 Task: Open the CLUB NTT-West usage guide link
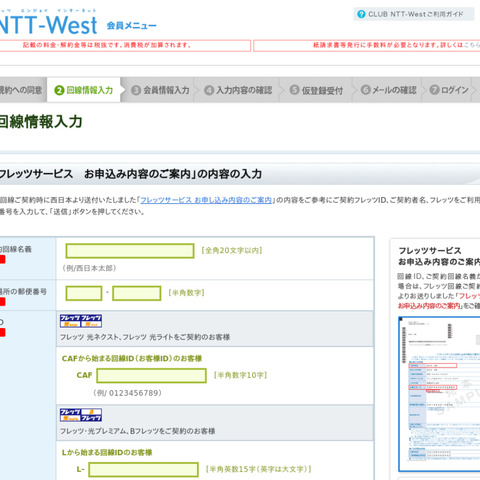(415, 14)
